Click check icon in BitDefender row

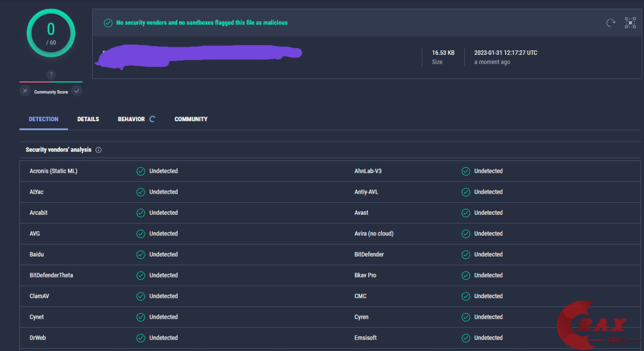(466, 254)
